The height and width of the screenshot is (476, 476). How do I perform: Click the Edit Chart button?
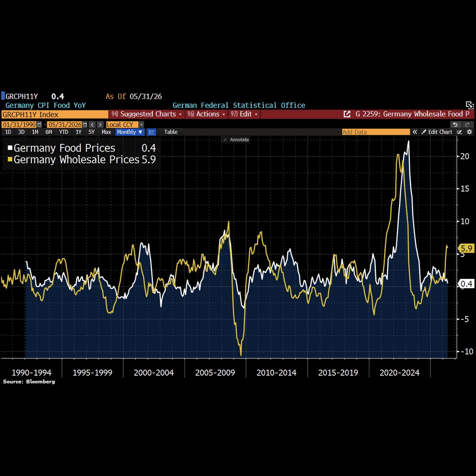[x=436, y=132]
